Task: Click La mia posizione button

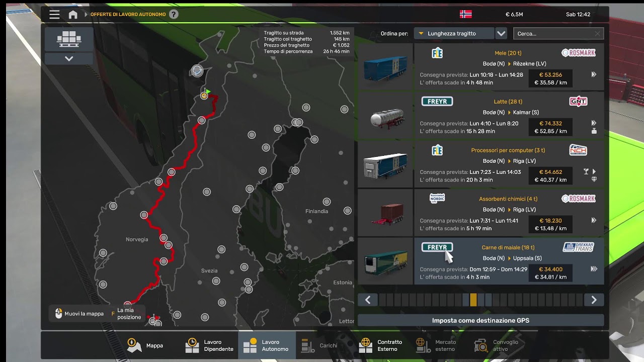Action: click(x=126, y=314)
